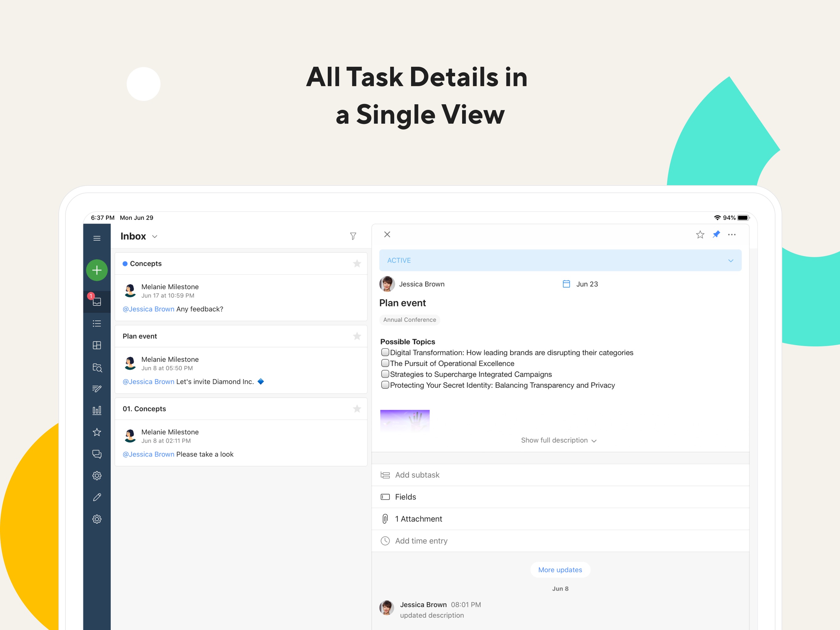Open the three-dot more options menu
The width and height of the screenshot is (840, 630).
tap(732, 235)
